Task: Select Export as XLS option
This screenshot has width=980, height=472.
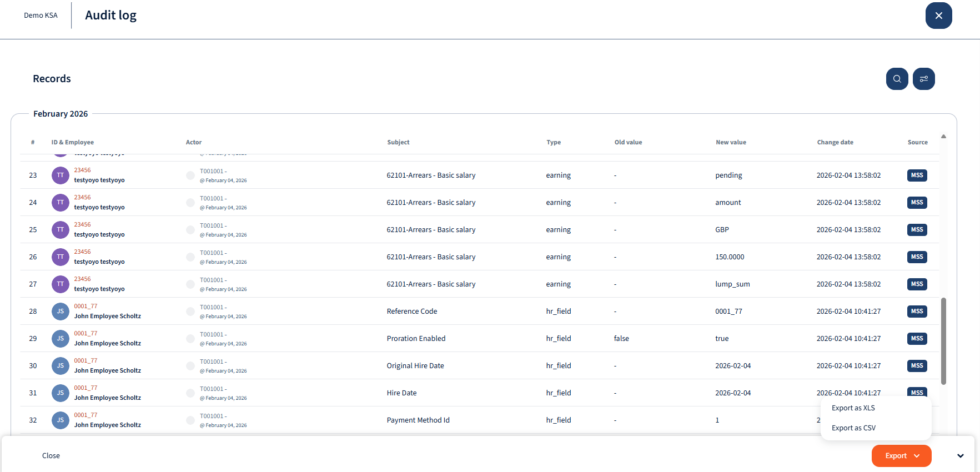Action: pyautogui.click(x=853, y=408)
